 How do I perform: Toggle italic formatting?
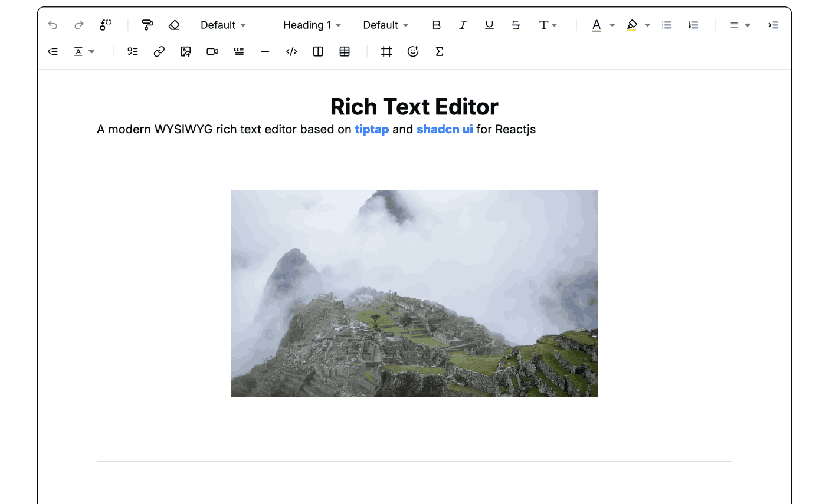point(463,25)
